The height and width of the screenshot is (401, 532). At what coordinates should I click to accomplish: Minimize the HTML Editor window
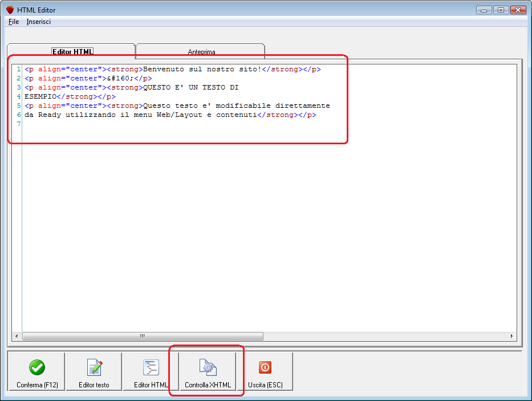pos(484,10)
